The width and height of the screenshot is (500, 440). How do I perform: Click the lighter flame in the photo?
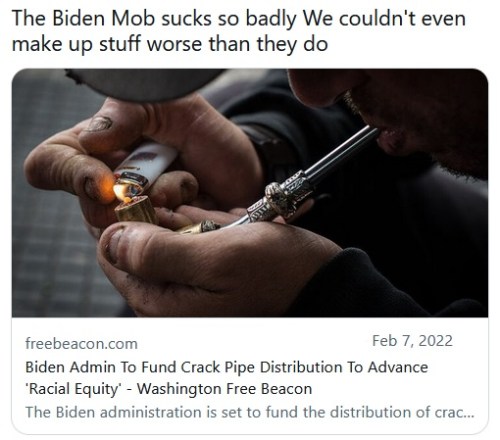tap(119, 193)
